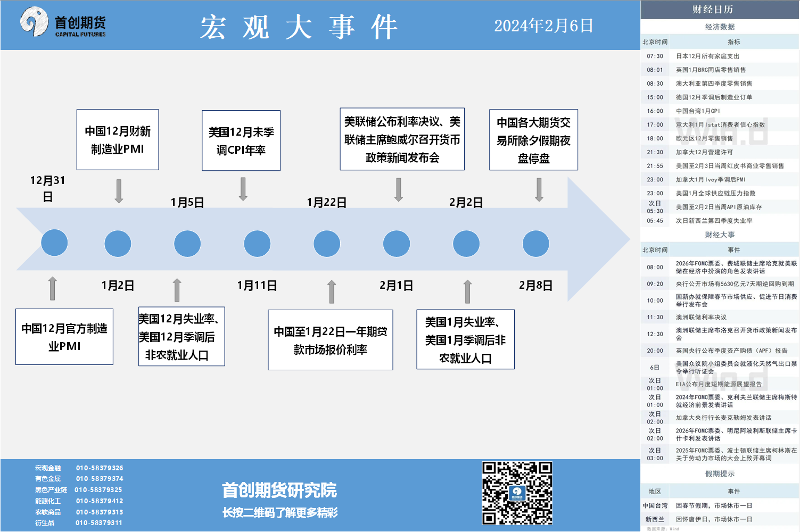Image resolution: width=800 pixels, height=532 pixels.
Task: Select the 中国台湾1月CPI row
Action: (x=720, y=111)
